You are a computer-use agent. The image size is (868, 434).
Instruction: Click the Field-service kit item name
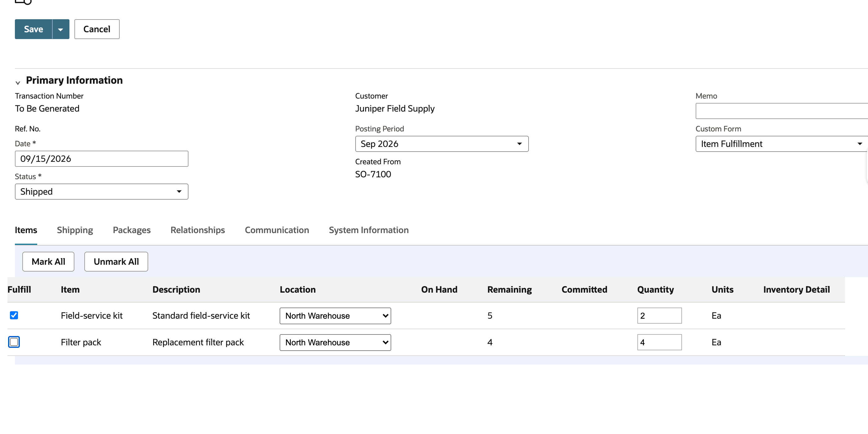(92, 316)
